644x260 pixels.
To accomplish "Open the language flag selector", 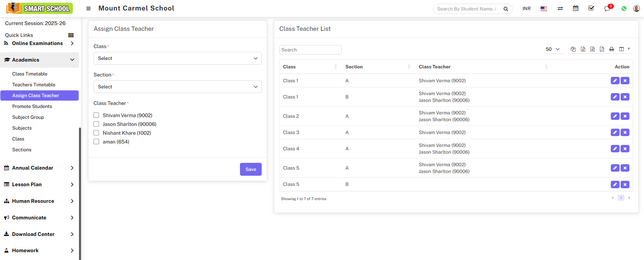I will pyautogui.click(x=544, y=9).
